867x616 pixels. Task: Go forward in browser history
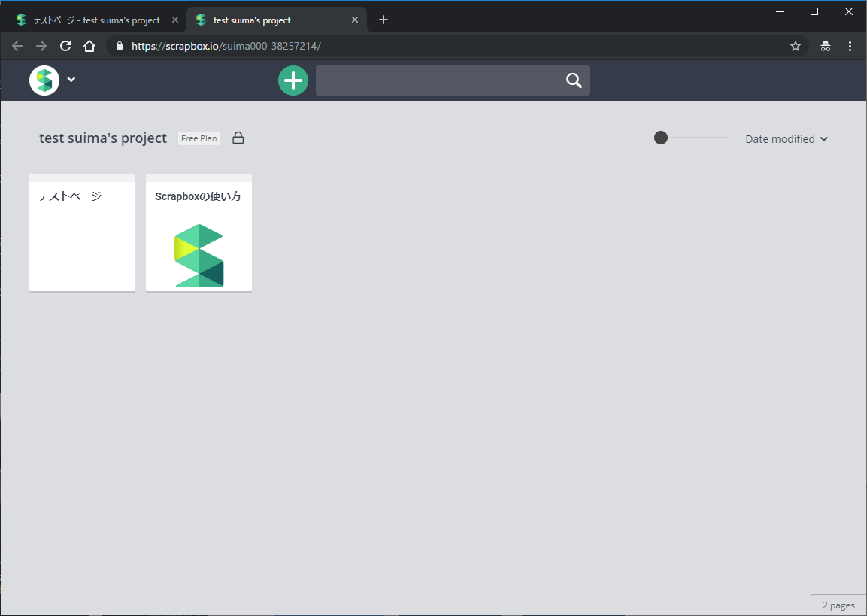click(x=41, y=46)
